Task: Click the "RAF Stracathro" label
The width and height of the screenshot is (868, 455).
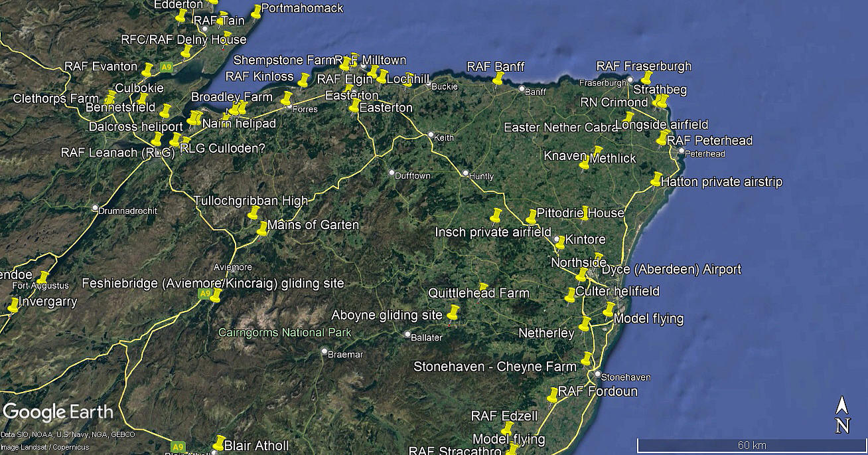Action: (x=455, y=450)
